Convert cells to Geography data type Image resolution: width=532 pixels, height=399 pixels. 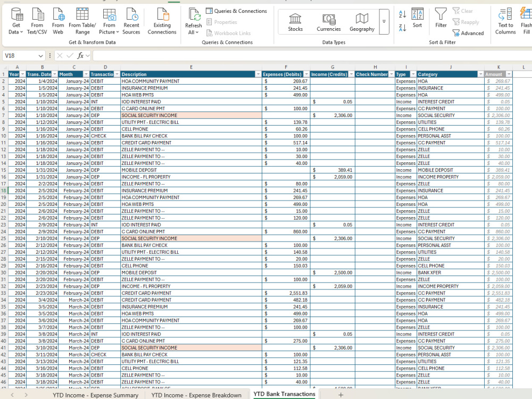(362, 22)
